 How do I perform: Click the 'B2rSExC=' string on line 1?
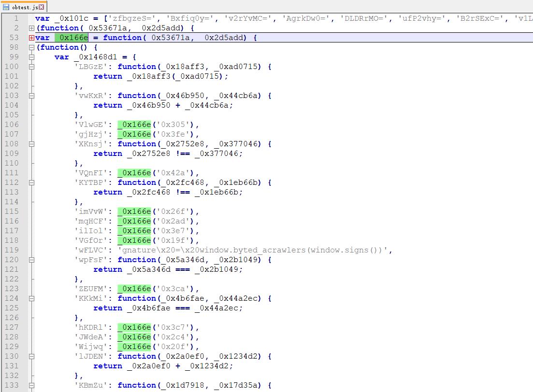coord(481,18)
